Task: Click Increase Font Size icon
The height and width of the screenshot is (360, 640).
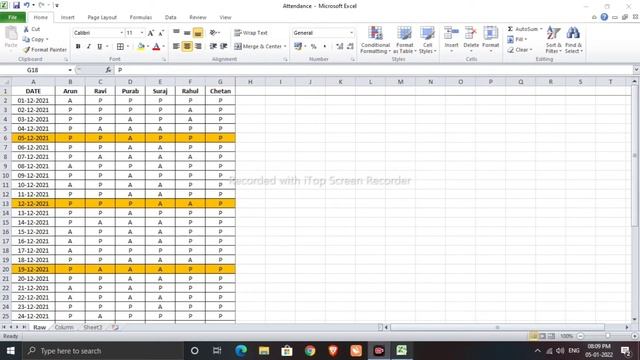Action: pyautogui.click(x=151, y=33)
